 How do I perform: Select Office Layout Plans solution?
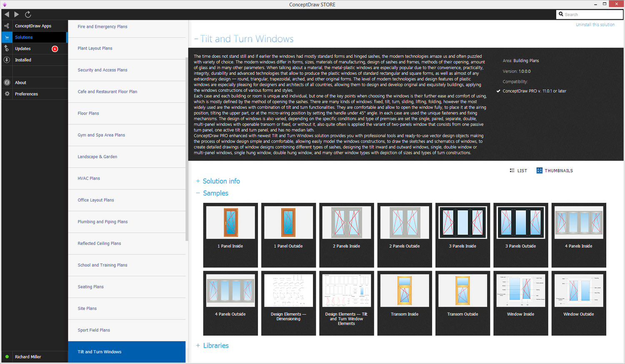(x=127, y=200)
